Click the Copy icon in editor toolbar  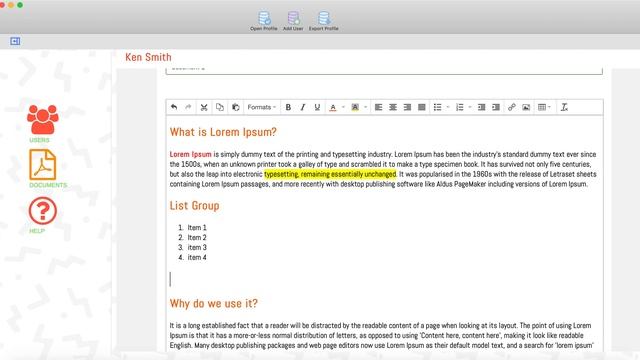(x=220, y=107)
